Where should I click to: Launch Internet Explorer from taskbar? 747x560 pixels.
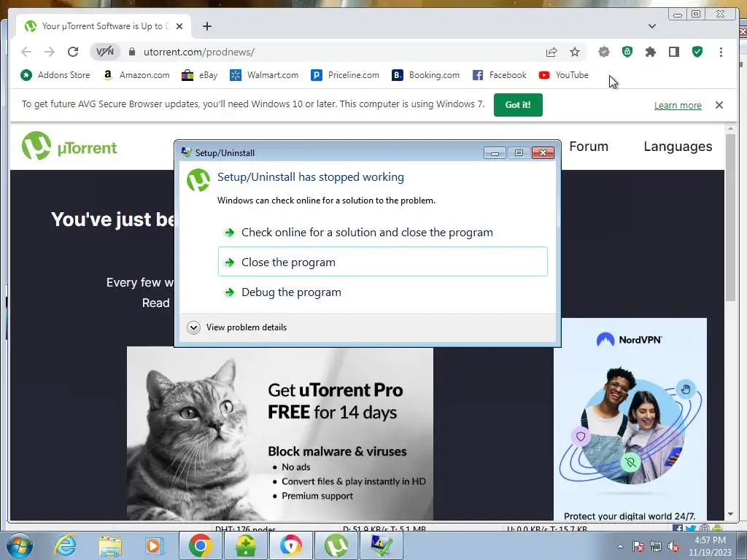coord(65,545)
